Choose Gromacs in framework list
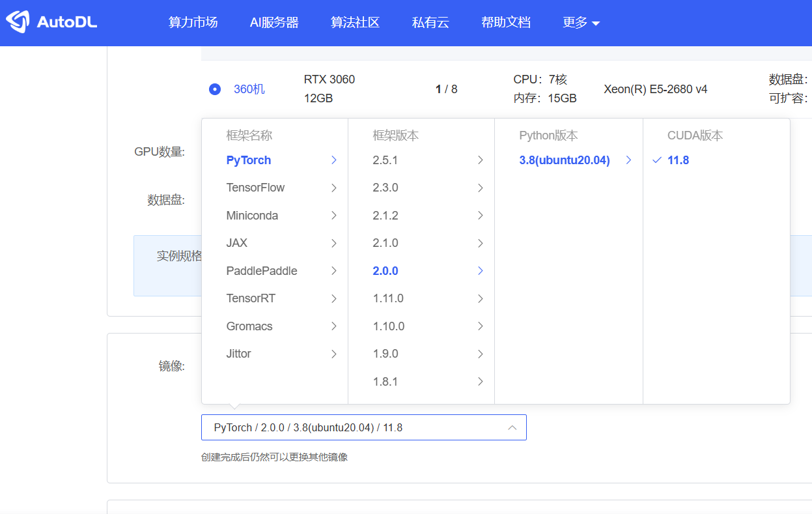This screenshot has height=514, width=812. click(249, 326)
